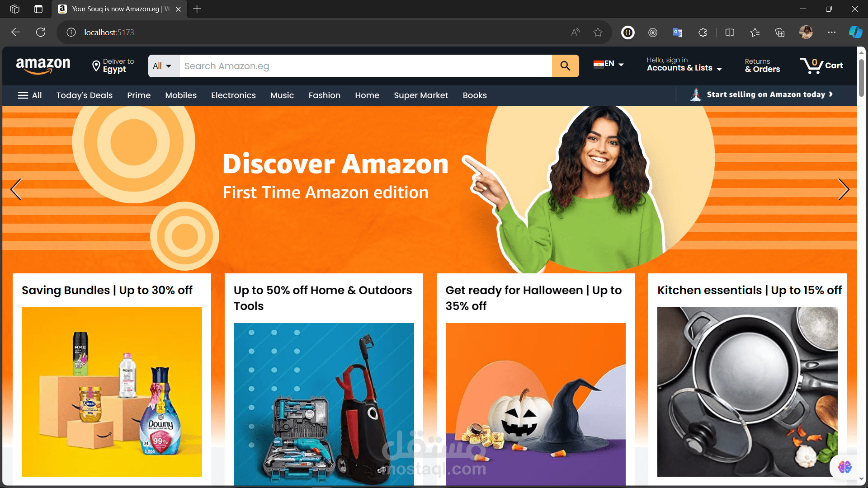This screenshot has width=868, height=488.
Task: Click the 1Password browser extension icon
Action: [628, 33]
